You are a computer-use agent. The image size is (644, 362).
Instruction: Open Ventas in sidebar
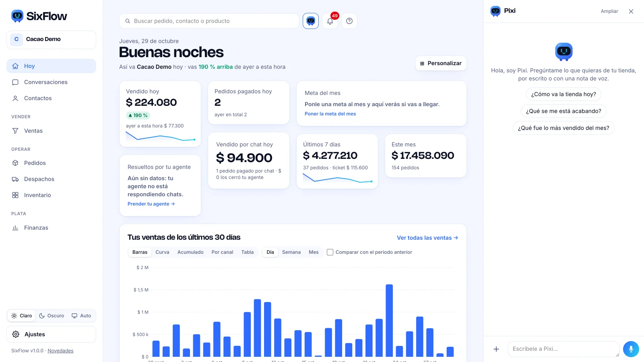(x=51, y=131)
